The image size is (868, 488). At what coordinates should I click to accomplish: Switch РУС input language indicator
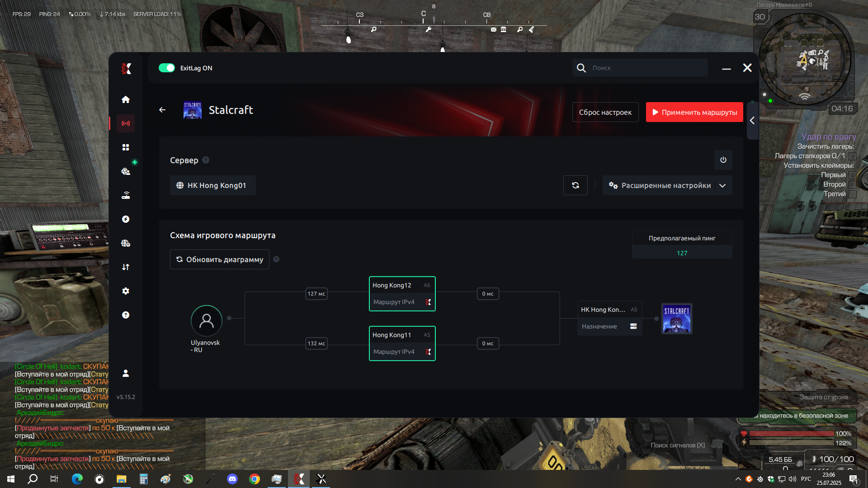coord(806,479)
